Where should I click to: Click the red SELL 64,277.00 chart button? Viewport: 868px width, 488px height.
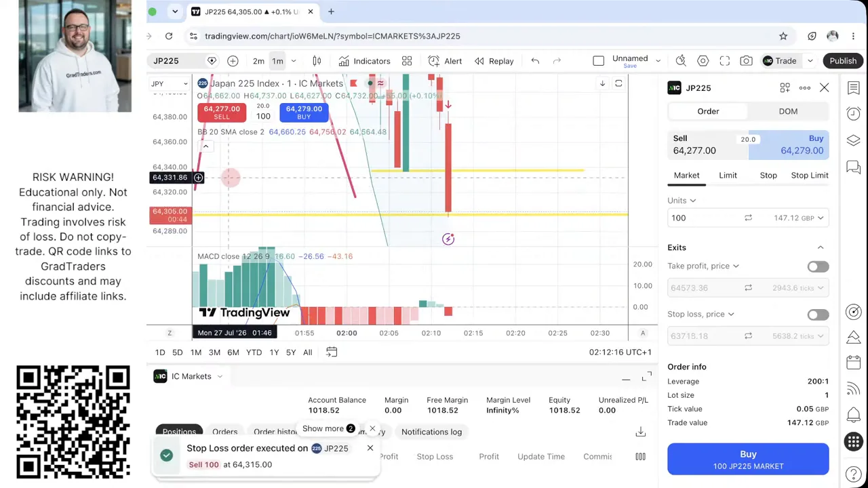pyautogui.click(x=222, y=113)
